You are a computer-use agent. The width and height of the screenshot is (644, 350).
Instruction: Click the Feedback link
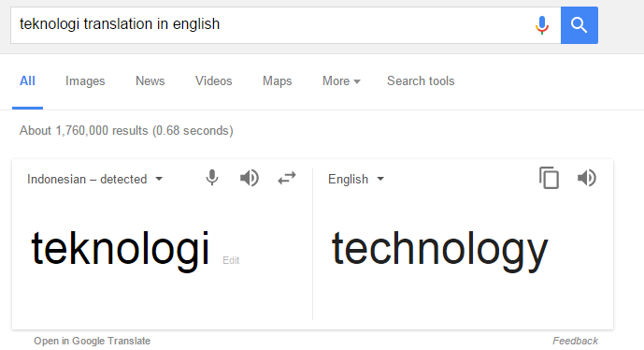click(x=575, y=341)
